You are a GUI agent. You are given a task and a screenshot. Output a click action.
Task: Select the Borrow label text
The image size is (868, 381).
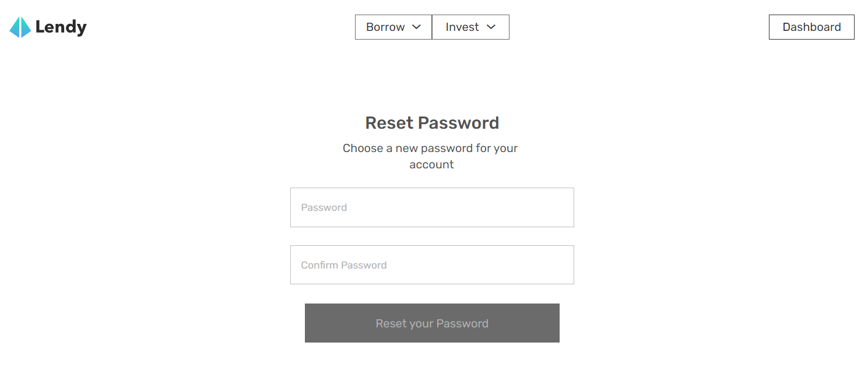point(385,27)
